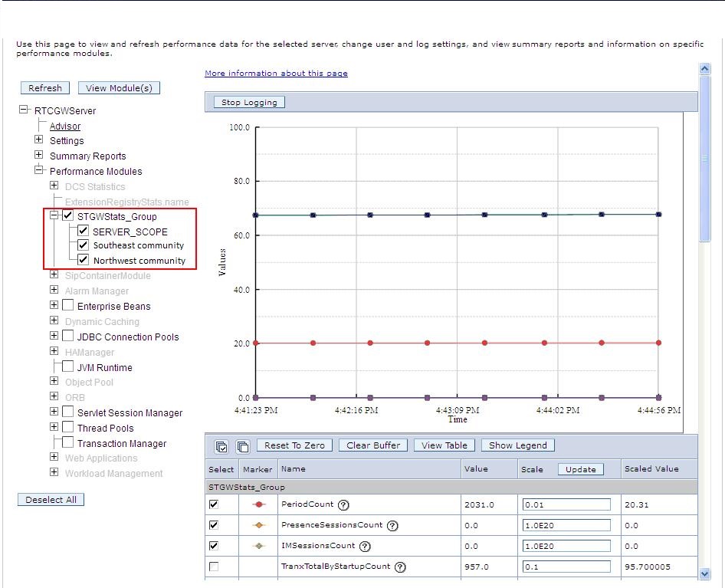725x588 pixels.
Task: Edit the PeriodCount scale value field
Action: click(566, 504)
